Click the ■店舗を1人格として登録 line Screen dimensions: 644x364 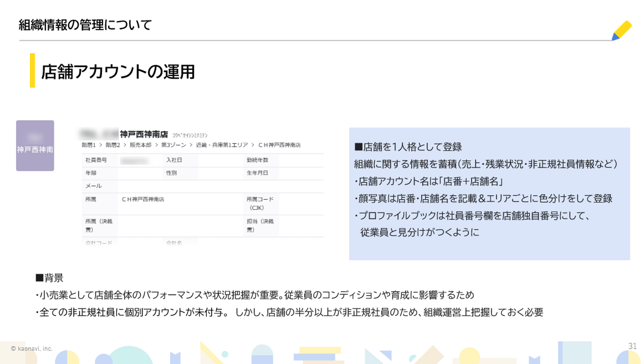(408, 147)
